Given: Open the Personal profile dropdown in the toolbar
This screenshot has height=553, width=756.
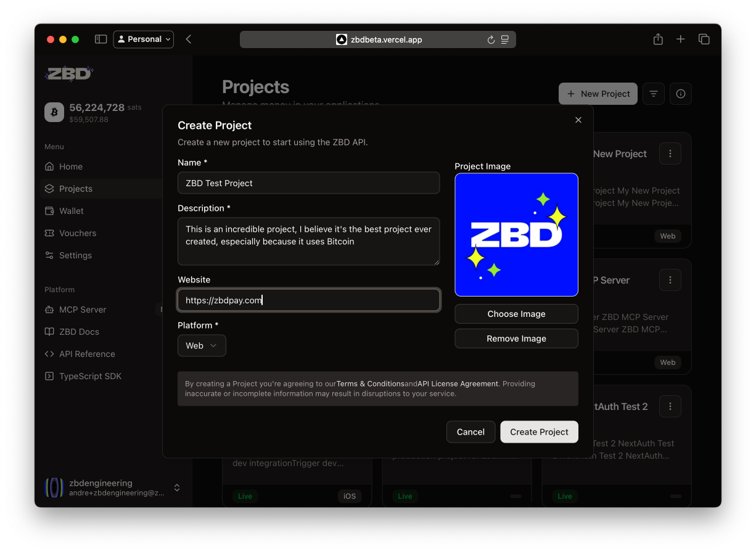Looking at the screenshot, I should pyautogui.click(x=143, y=39).
